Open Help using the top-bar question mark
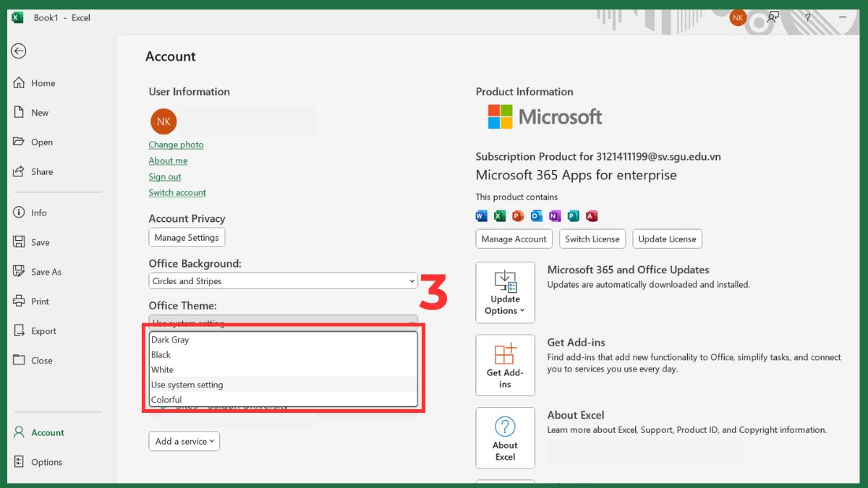 click(x=807, y=17)
